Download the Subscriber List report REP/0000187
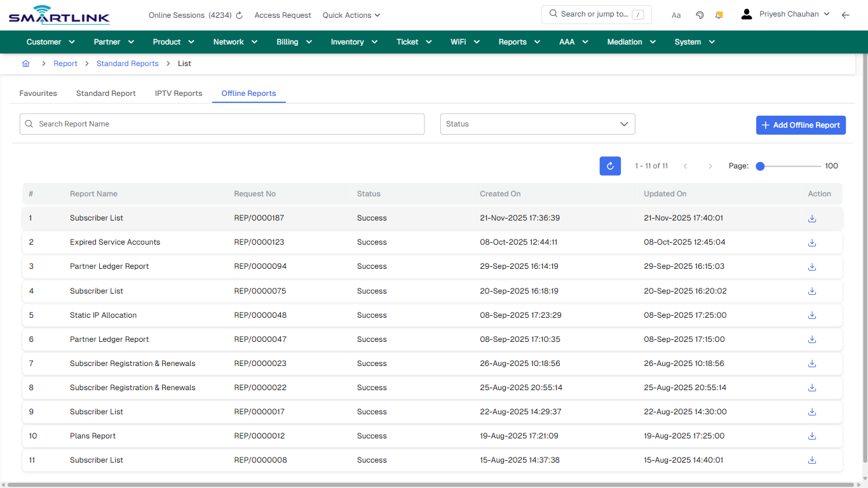The image size is (868, 488). tap(811, 218)
